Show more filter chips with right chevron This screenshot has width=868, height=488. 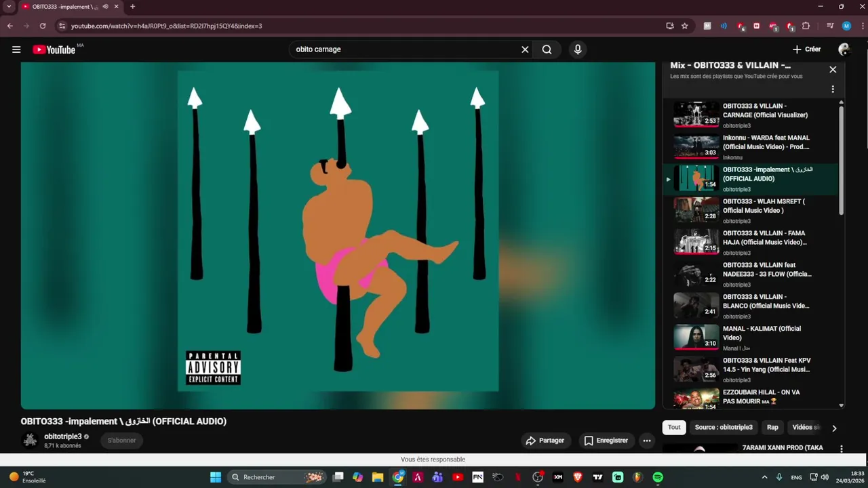[x=834, y=428]
